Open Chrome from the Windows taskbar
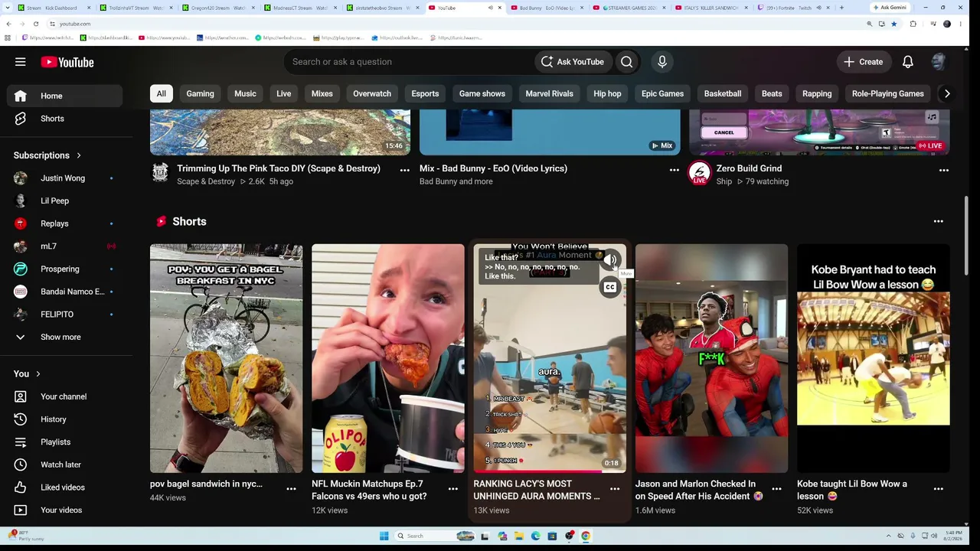The width and height of the screenshot is (980, 551). 586,536
